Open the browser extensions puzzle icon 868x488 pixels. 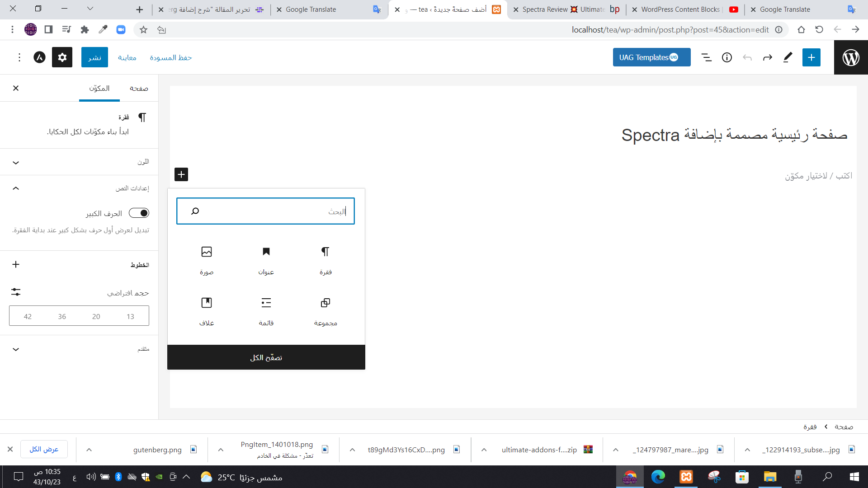click(x=85, y=30)
